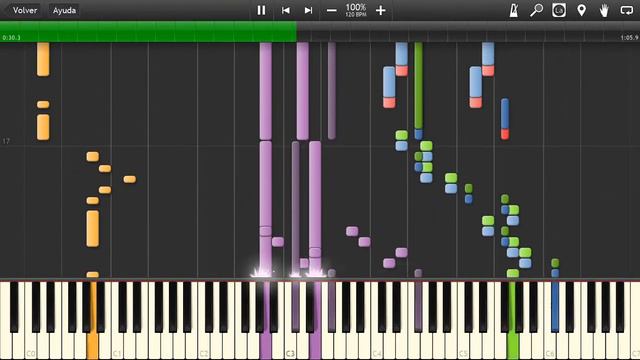Image resolution: width=640 pixels, height=360 pixels.
Task: Increase playback speed with plus
Action: 380,10
